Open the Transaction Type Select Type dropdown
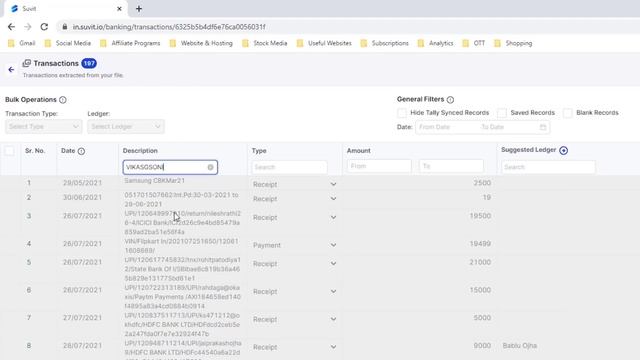 coord(44,127)
